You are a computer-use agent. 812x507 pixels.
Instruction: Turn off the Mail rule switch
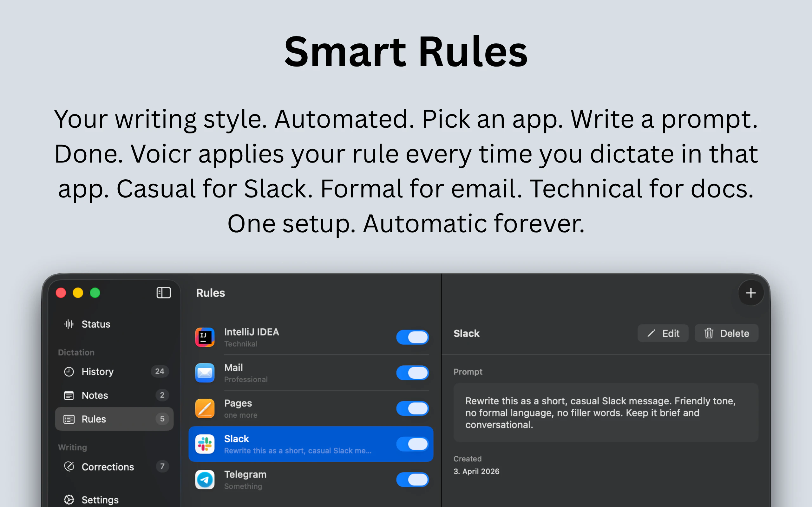412,373
